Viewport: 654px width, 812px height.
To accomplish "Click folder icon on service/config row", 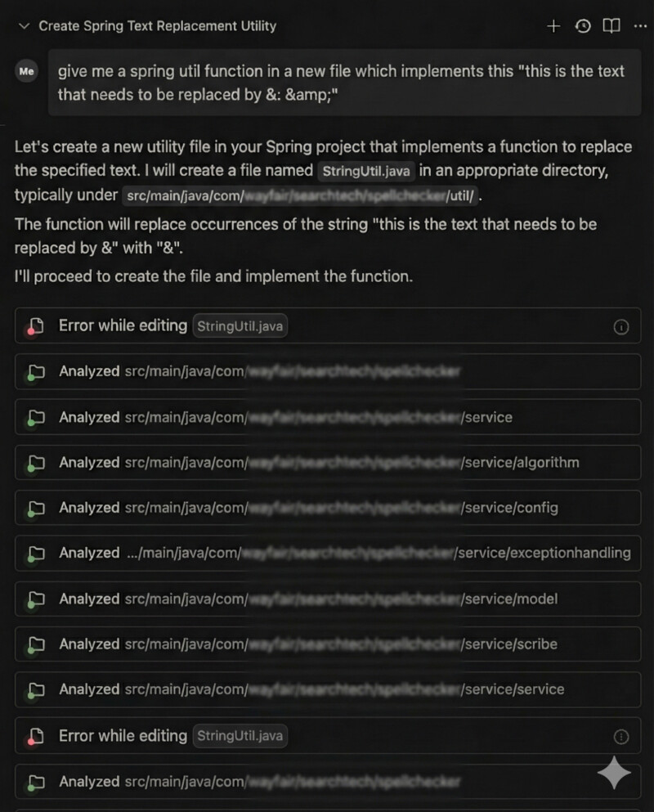I will click(34, 509).
